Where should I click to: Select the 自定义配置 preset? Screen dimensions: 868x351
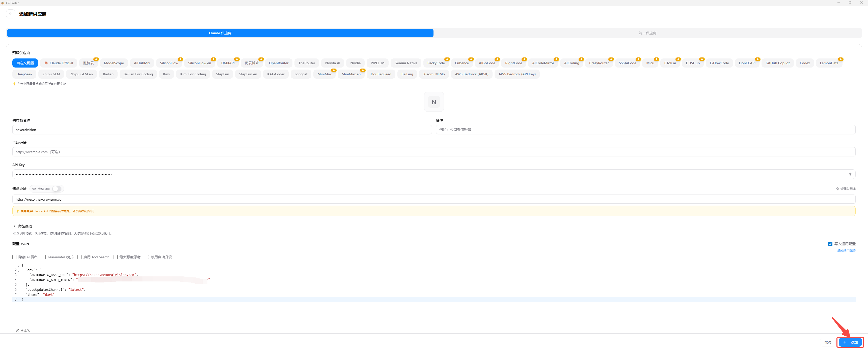pyautogui.click(x=25, y=63)
